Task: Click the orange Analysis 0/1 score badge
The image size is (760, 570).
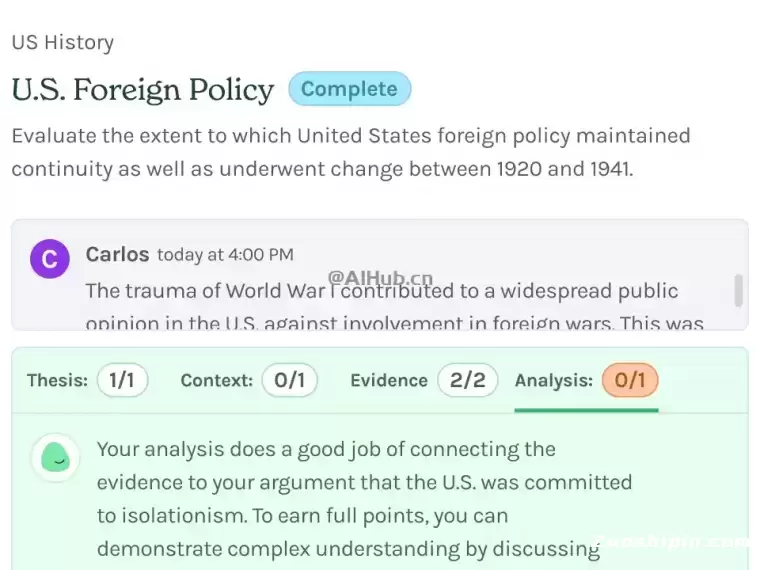Action: (630, 380)
